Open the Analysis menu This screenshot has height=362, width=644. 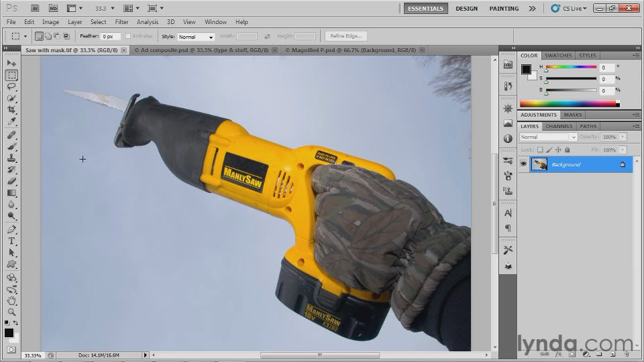tap(148, 22)
